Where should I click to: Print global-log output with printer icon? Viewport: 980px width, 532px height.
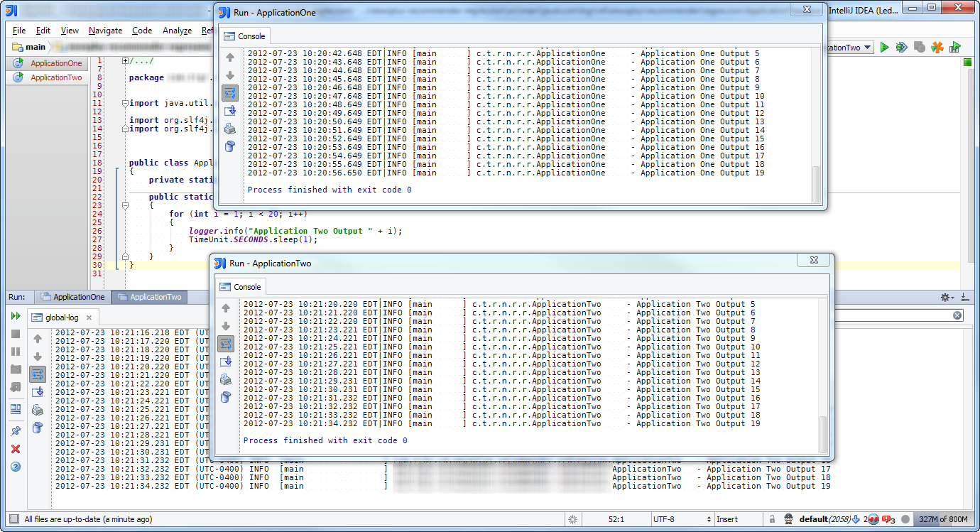click(x=38, y=410)
